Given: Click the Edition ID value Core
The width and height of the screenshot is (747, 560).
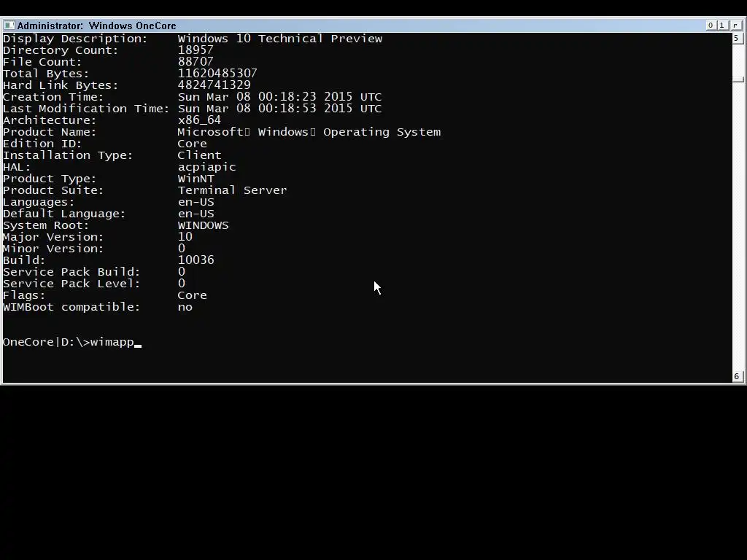Looking at the screenshot, I should [192, 144].
